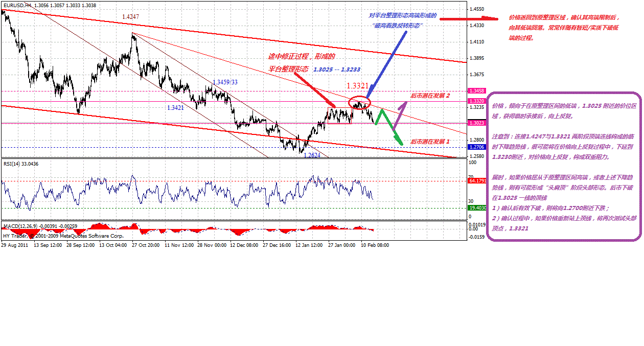This screenshot has height=346, width=644.
Task: Select the 后市潜在发展 1 label
Action: pos(431,141)
